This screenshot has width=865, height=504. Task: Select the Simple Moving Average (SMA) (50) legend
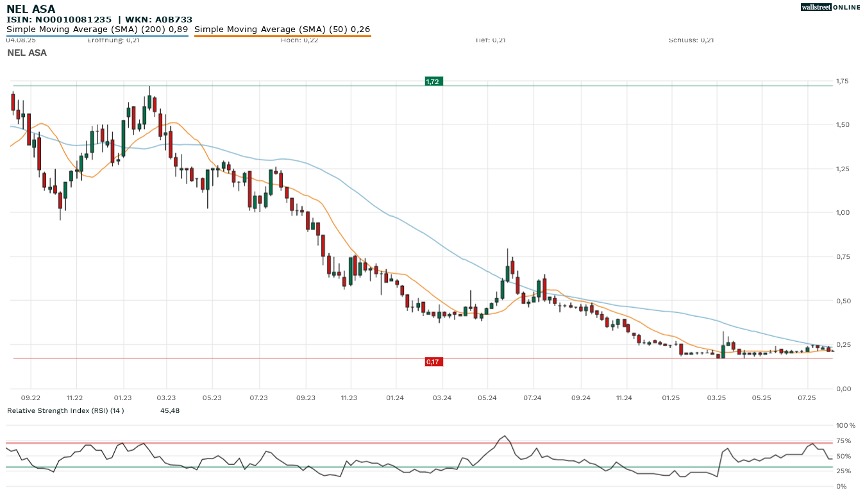click(282, 29)
